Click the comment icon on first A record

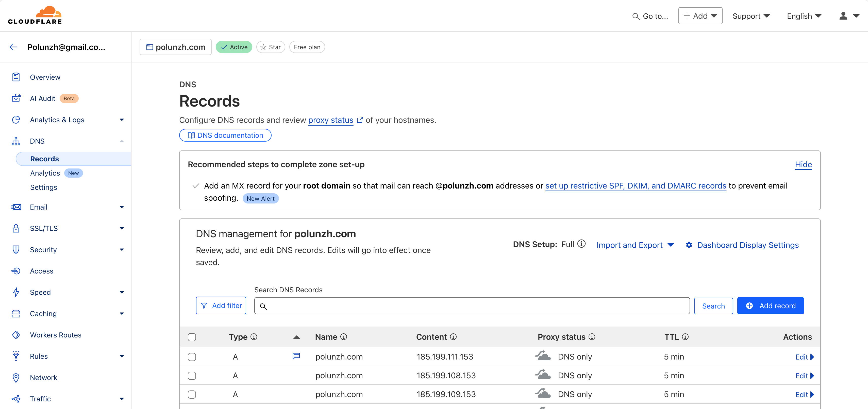pos(296,356)
